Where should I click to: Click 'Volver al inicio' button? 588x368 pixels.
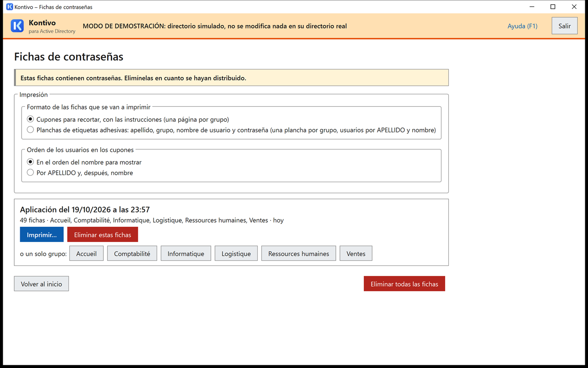coord(41,284)
